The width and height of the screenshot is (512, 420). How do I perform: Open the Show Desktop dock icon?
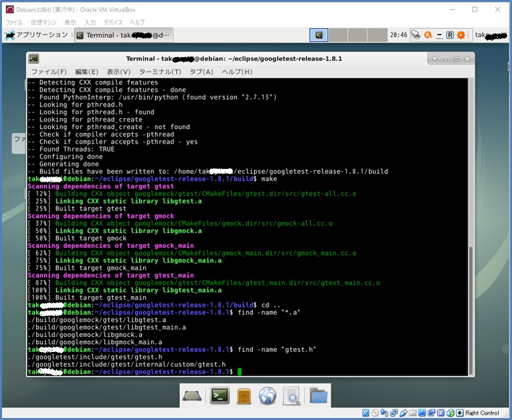[192, 396]
